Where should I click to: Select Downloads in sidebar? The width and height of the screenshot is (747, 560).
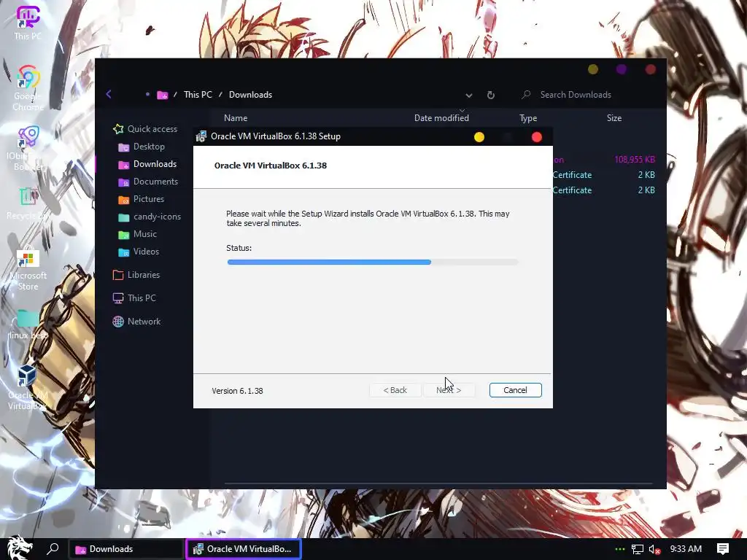click(147, 164)
